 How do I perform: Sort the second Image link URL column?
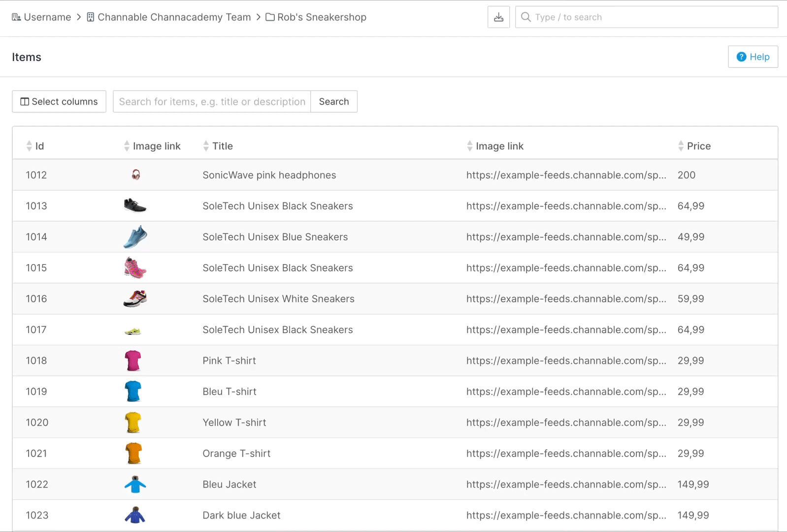tap(469, 146)
